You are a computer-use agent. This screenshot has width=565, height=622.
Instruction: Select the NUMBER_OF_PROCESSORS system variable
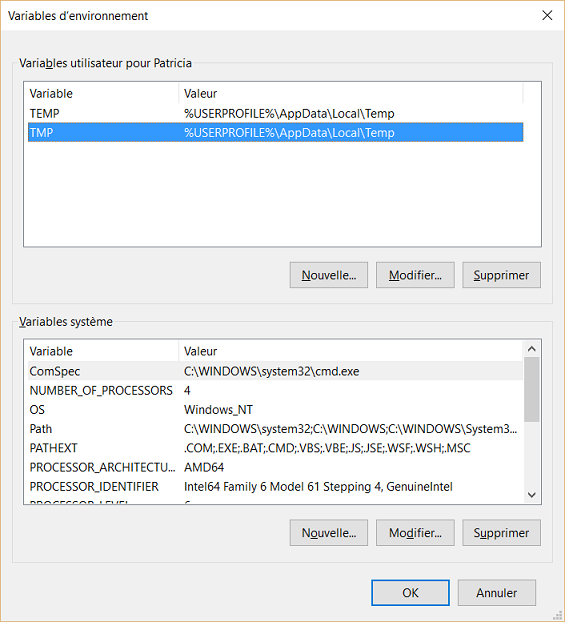[x=275, y=390]
